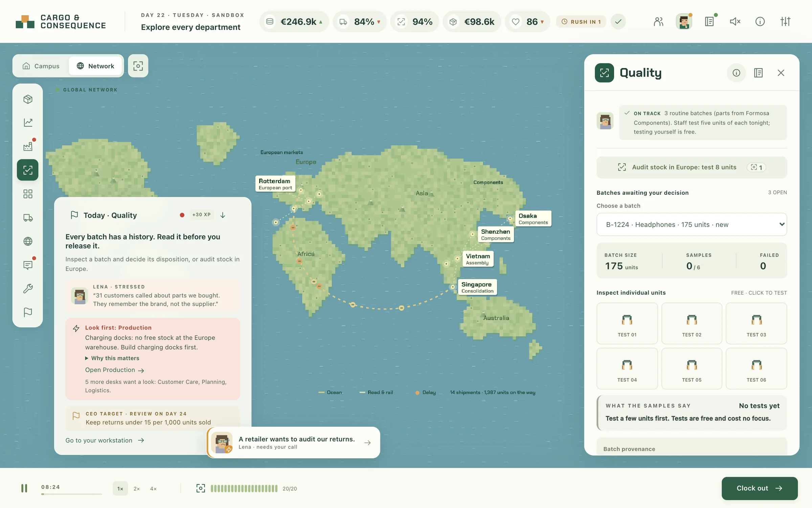
Task: Click the 20/20 focus segments bar
Action: click(x=244, y=488)
